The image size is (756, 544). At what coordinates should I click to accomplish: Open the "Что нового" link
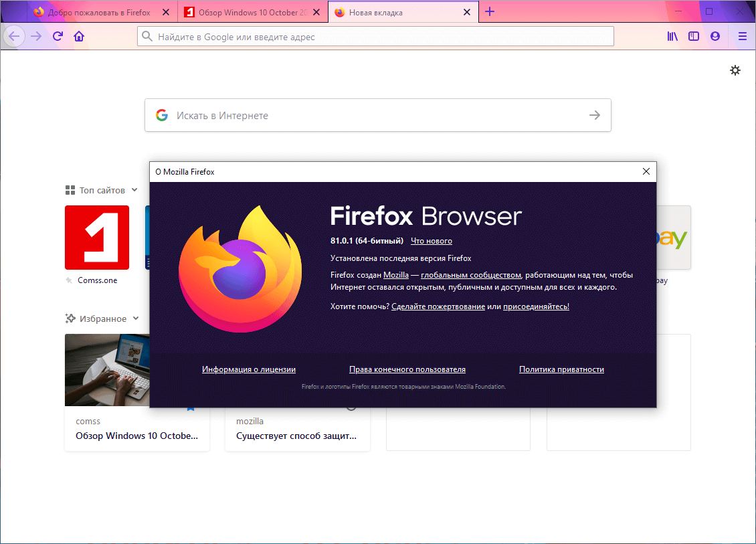(x=431, y=241)
